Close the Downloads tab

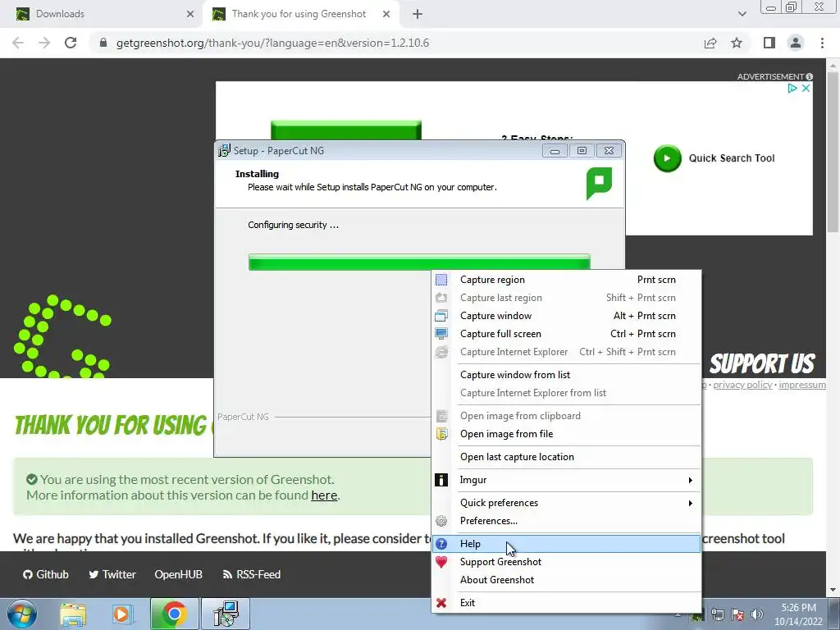pyautogui.click(x=190, y=14)
